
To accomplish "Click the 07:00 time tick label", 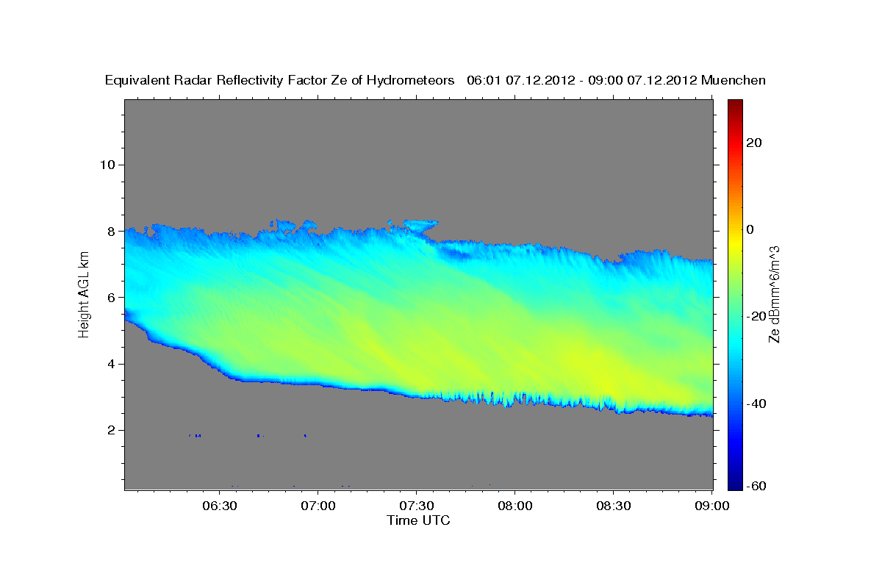I will pyautogui.click(x=318, y=506).
